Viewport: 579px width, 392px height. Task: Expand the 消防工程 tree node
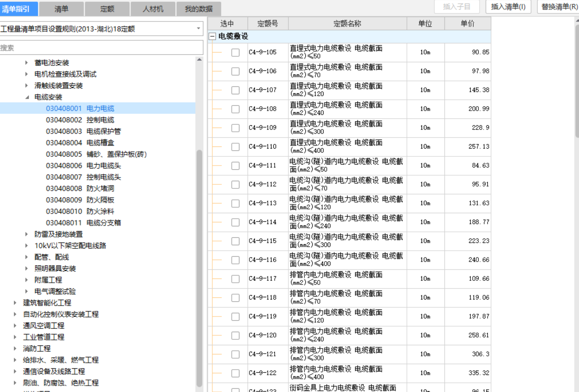[x=15, y=349]
